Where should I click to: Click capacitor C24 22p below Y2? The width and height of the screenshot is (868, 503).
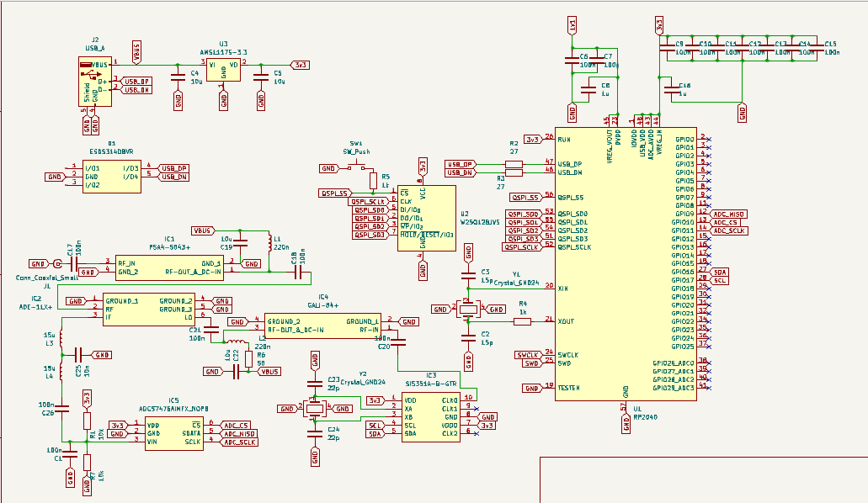(314, 434)
